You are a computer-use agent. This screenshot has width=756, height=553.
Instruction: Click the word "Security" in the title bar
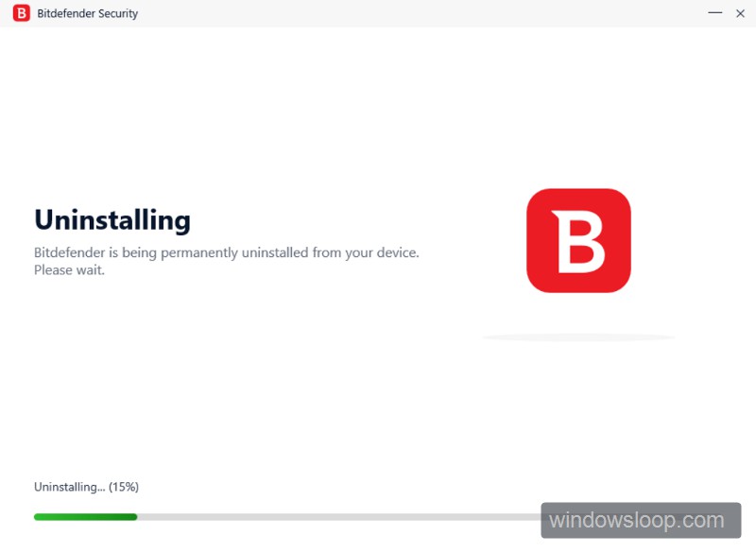[x=115, y=14]
